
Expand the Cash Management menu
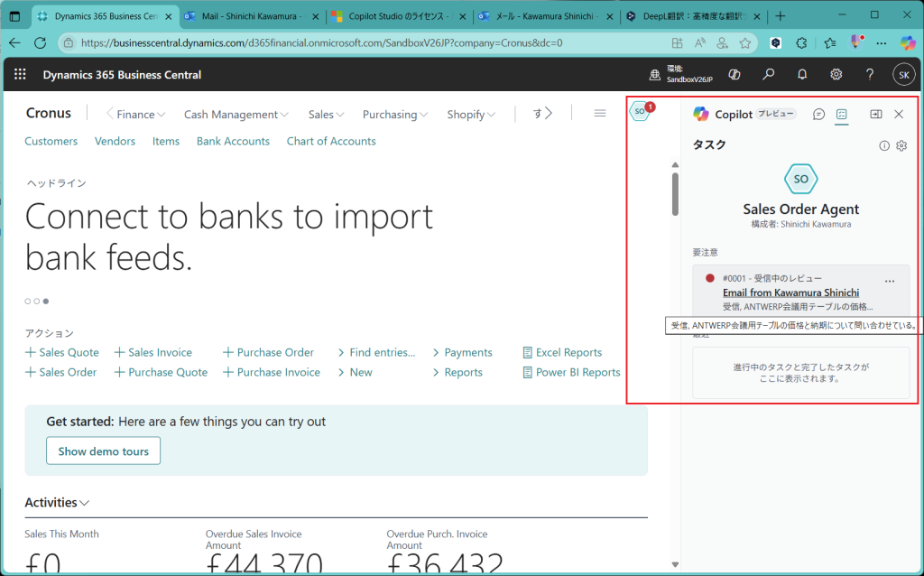(x=236, y=115)
